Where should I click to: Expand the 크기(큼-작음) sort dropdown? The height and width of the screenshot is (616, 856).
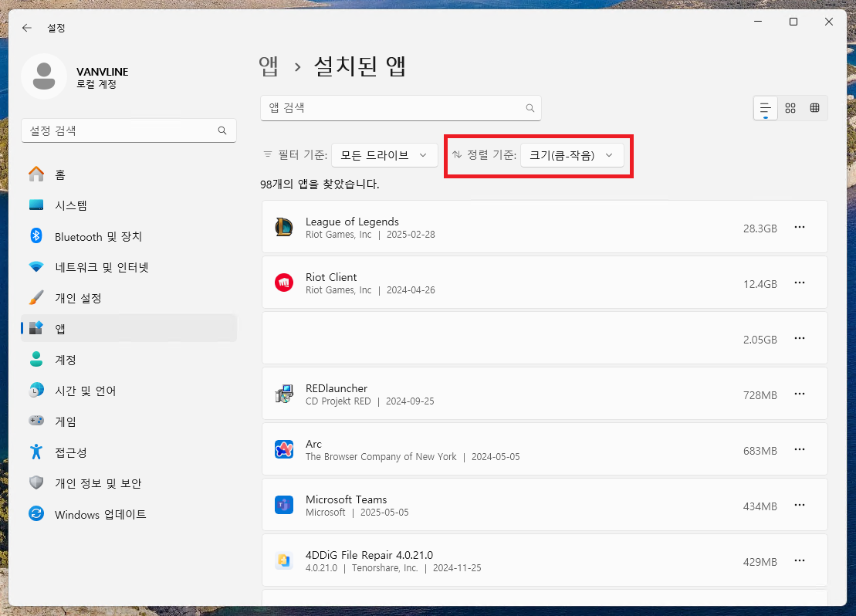[572, 155]
